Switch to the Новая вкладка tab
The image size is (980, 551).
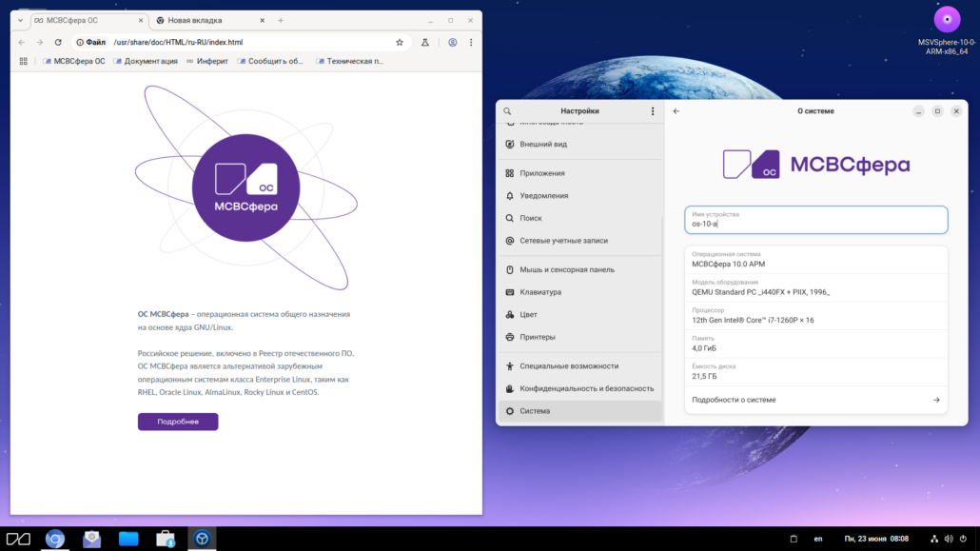pos(195,18)
